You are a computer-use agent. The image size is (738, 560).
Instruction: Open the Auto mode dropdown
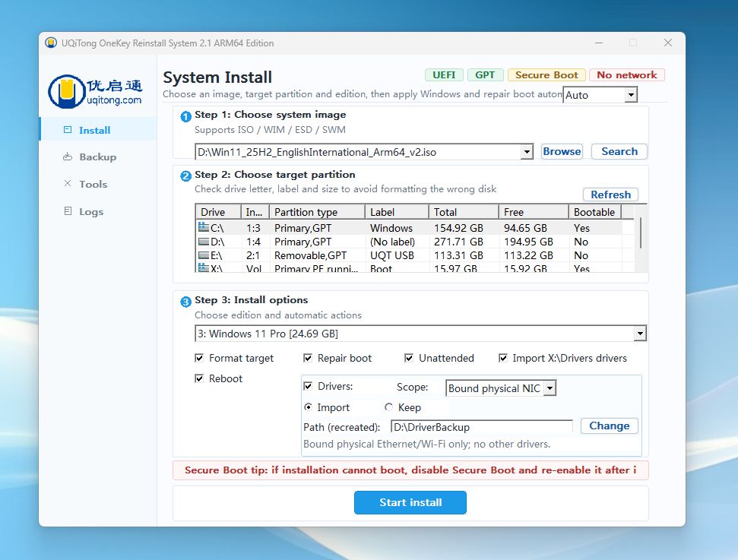point(631,95)
